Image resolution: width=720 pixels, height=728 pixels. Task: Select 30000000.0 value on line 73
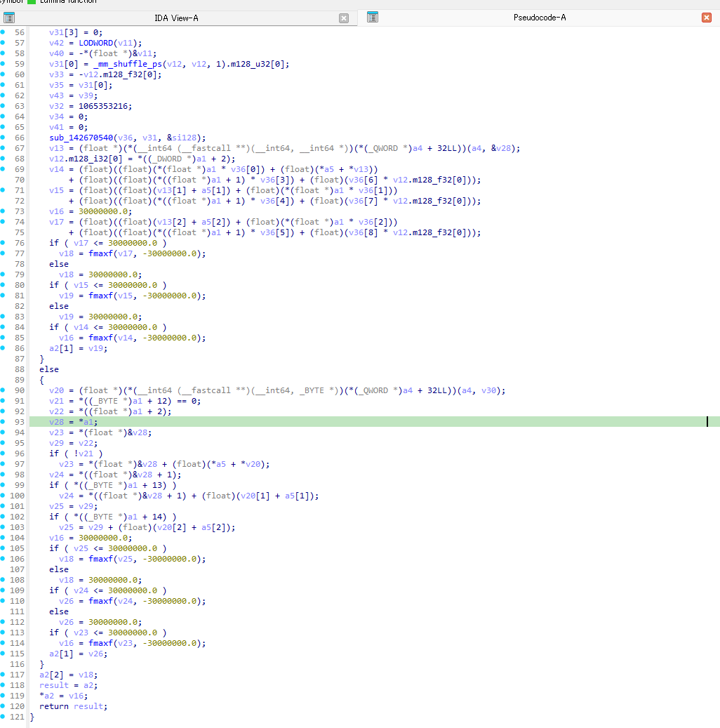tap(103, 211)
